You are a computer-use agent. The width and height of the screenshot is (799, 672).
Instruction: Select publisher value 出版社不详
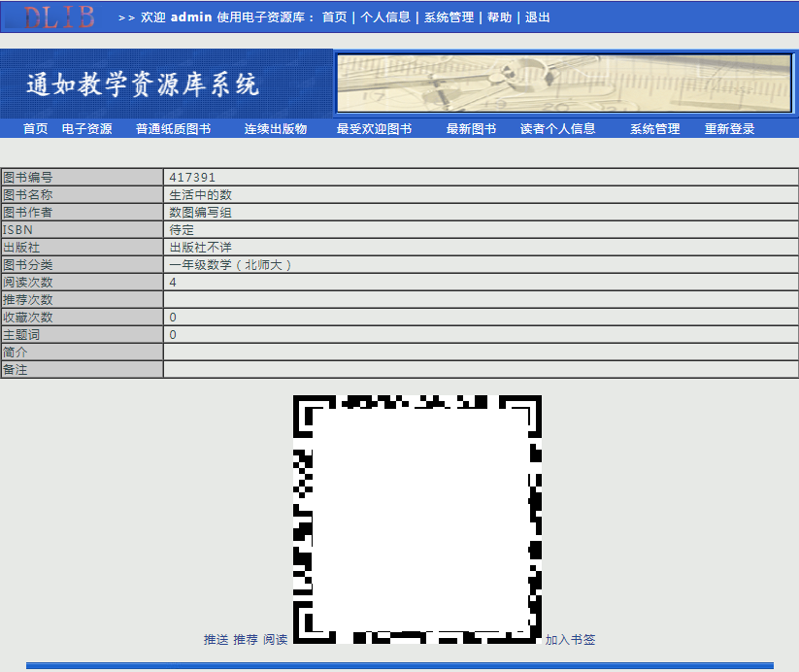click(x=200, y=248)
